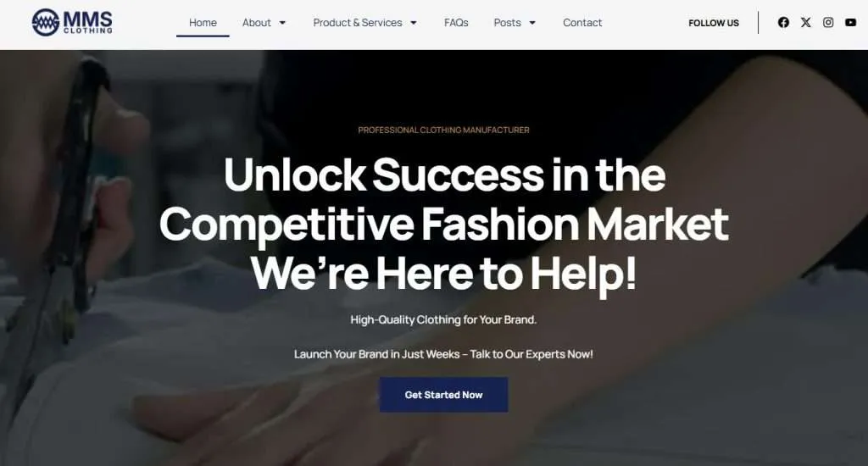
Task: Open the Facebook social icon
Action: tap(783, 22)
